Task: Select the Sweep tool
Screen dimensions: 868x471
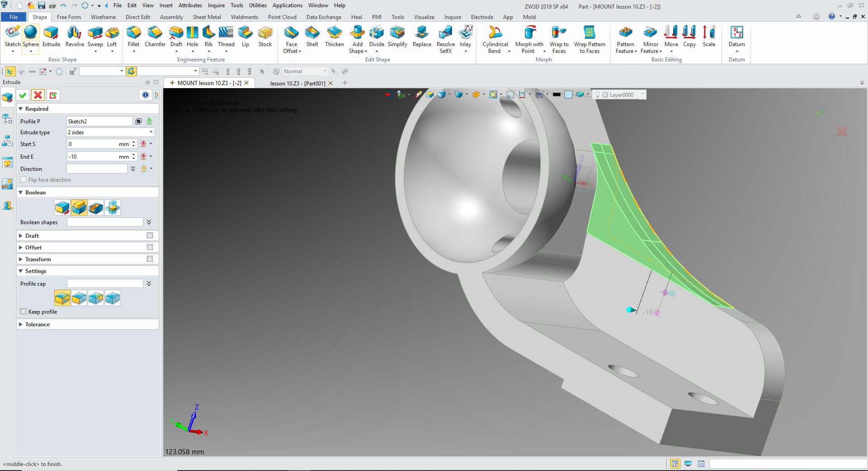Action: pyautogui.click(x=95, y=36)
